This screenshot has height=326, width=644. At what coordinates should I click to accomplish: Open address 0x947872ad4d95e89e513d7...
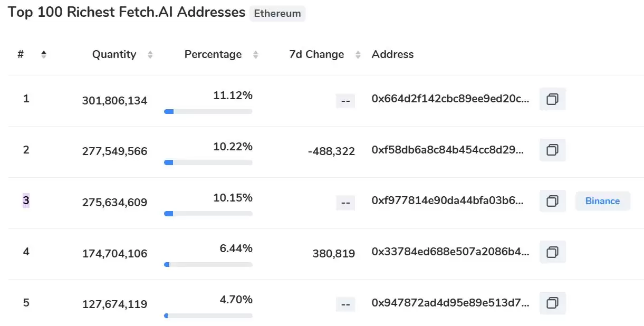pyautogui.click(x=450, y=303)
